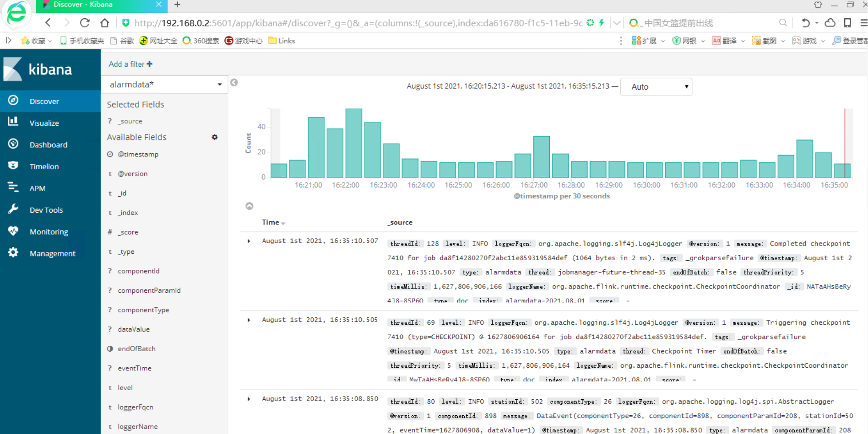Viewport: 868px width, 434px height.
Task: Open the Auto interval dropdown
Action: (x=656, y=87)
